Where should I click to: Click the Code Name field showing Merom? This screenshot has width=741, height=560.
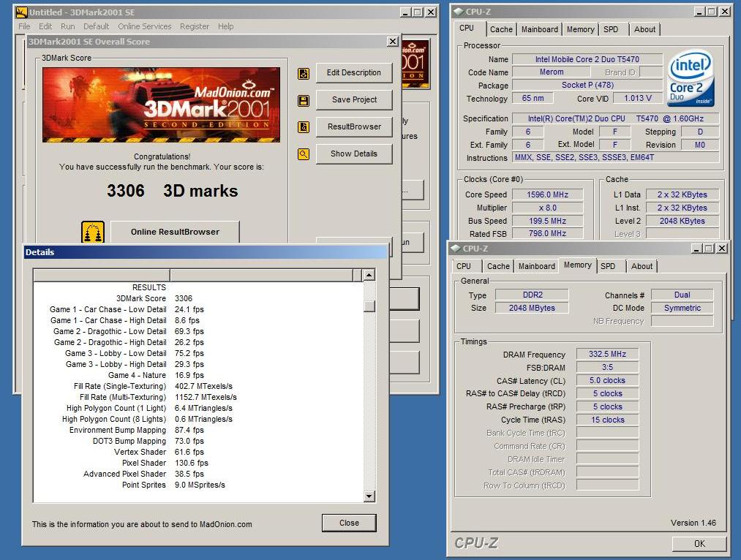point(552,72)
